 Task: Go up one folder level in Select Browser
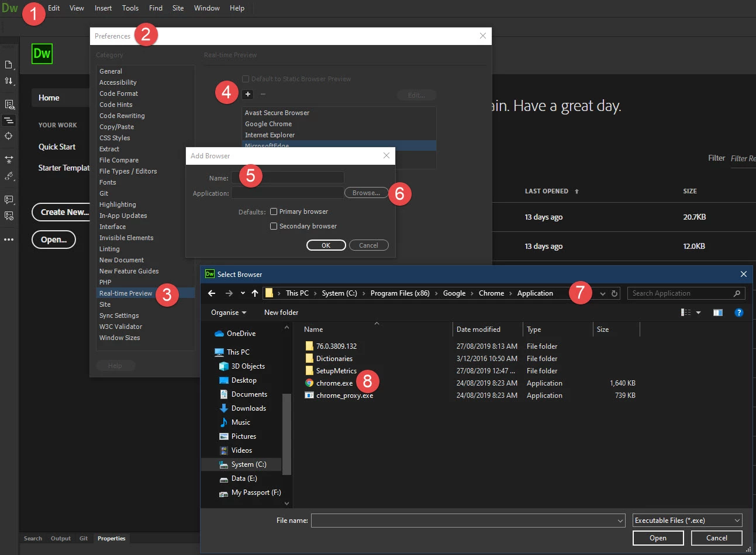(x=255, y=293)
